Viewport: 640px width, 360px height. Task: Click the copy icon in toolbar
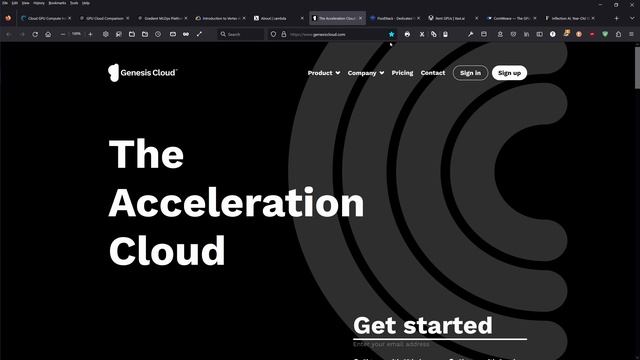click(433, 34)
